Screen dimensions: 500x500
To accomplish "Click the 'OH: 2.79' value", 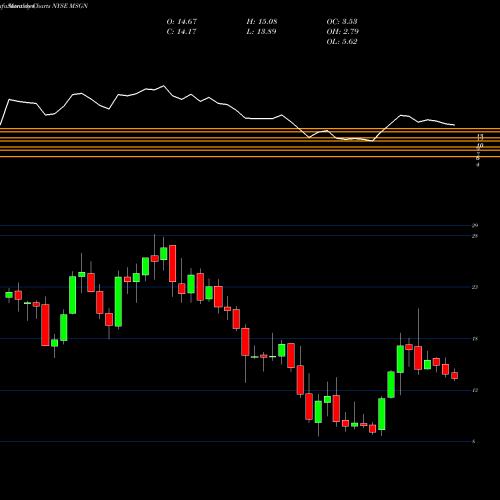I will click(342, 32).
